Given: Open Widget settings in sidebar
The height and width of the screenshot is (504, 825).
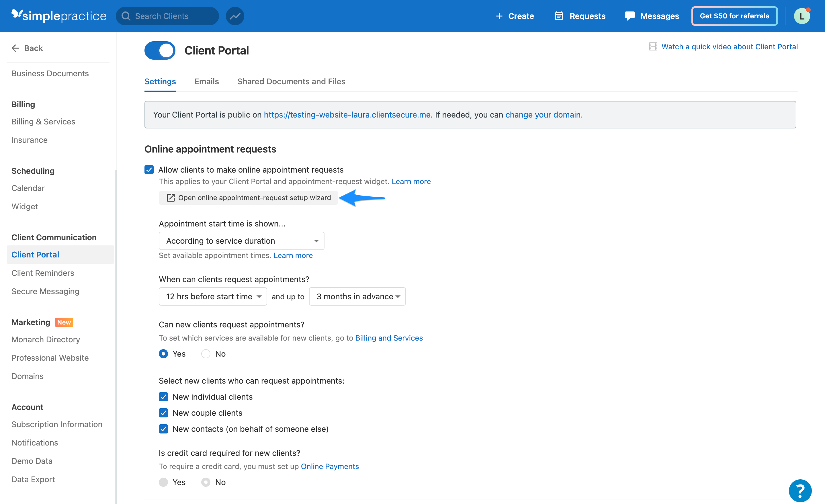Looking at the screenshot, I should pyautogui.click(x=24, y=206).
